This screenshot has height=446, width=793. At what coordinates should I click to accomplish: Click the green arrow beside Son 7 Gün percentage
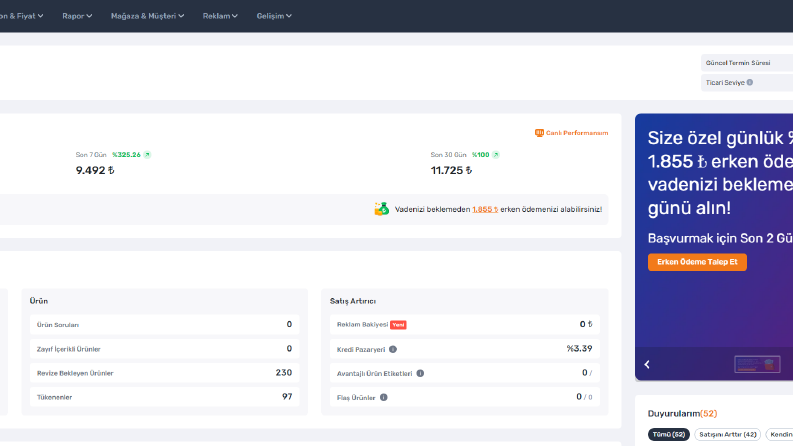pyautogui.click(x=147, y=155)
